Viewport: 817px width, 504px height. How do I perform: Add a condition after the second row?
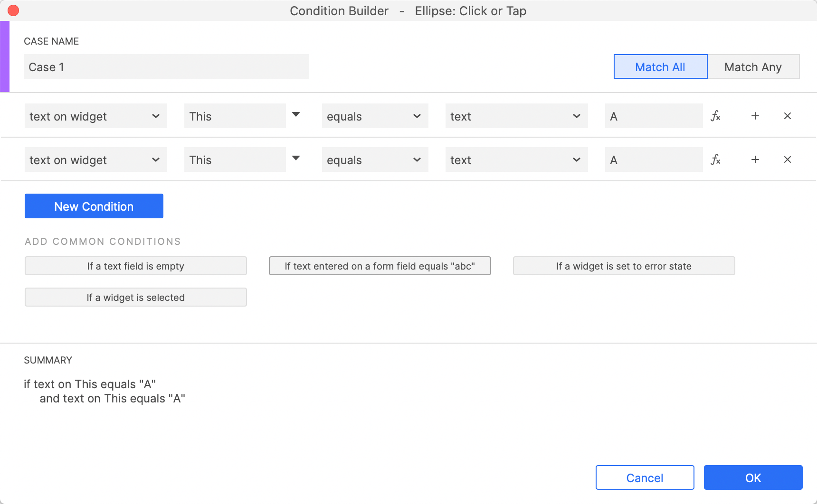(755, 159)
